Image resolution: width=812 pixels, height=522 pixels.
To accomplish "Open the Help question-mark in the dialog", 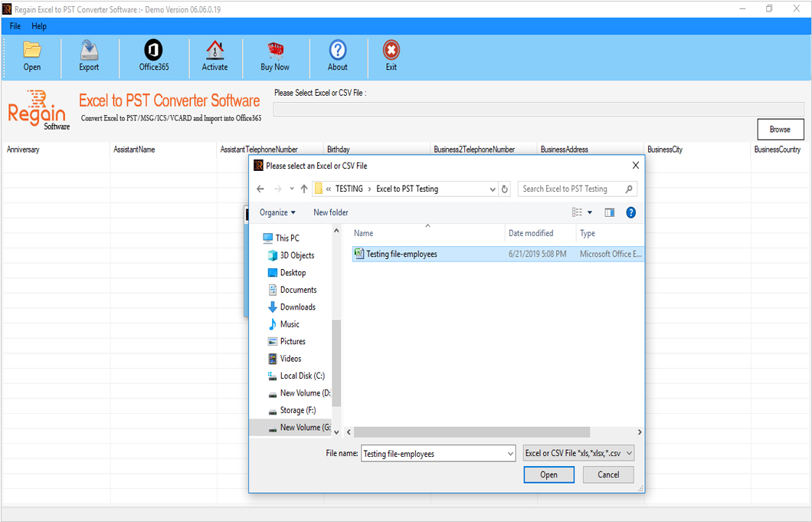I will [x=630, y=212].
